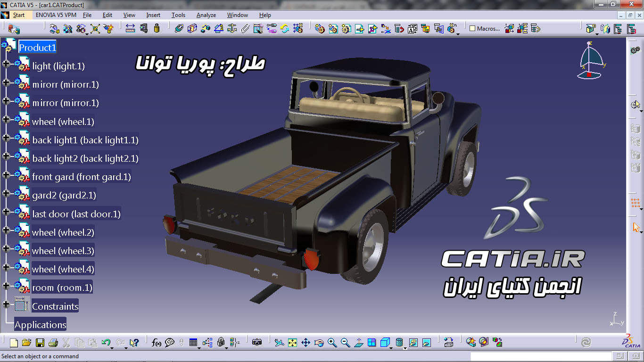Activate the Measure Item tool
Image resolution: width=644 pixels, height=362 pixels.
pyautogui.click(x=144, y=28)
